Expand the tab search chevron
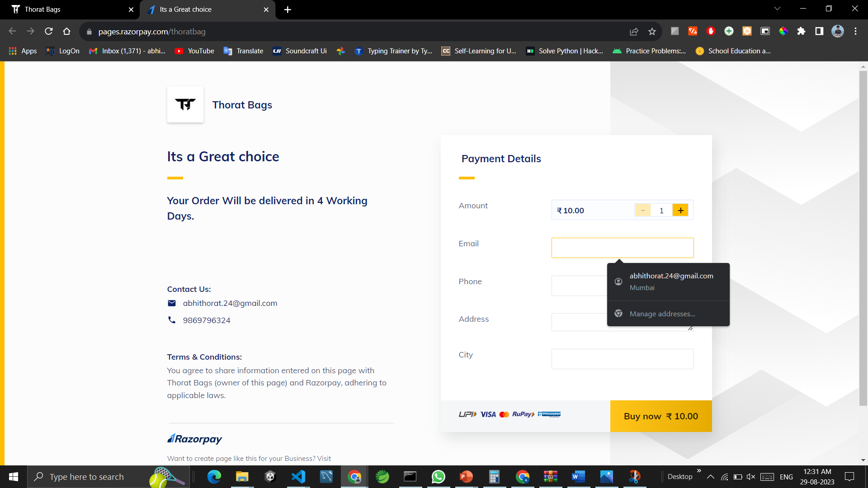Image resolution: width=868 pixels, height=488 pixels. (777, 9)
